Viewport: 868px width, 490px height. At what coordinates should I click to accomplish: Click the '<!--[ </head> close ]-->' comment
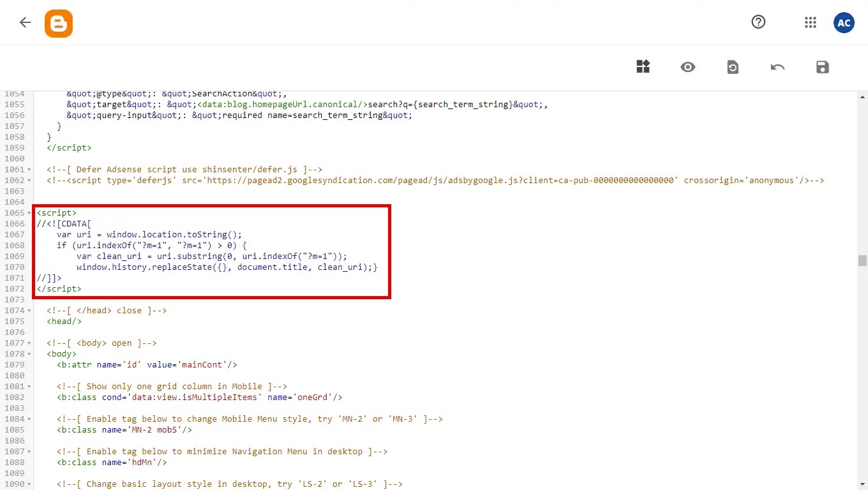107,310
